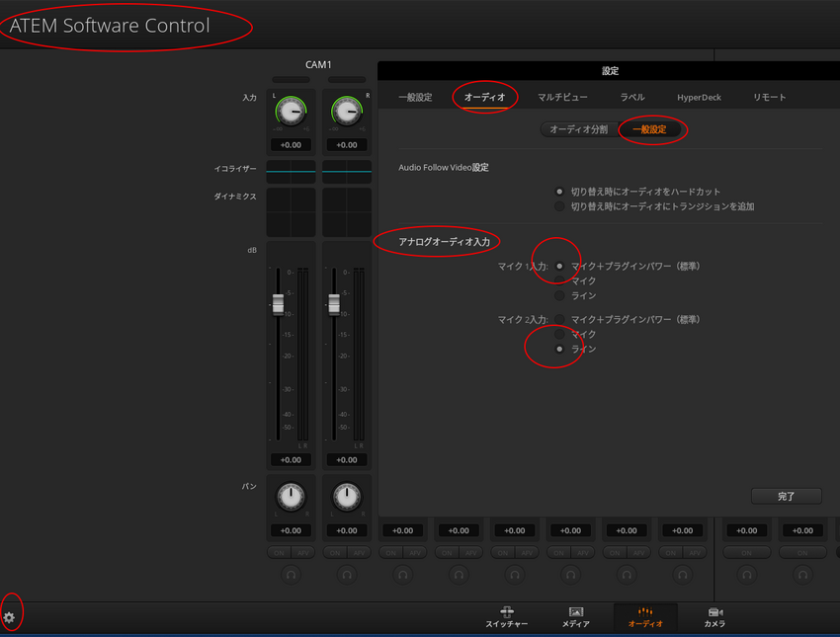This screenshot has height=637, width=840.
Task: Set マイク 2入力 to ライン
Action: (559, 349)
